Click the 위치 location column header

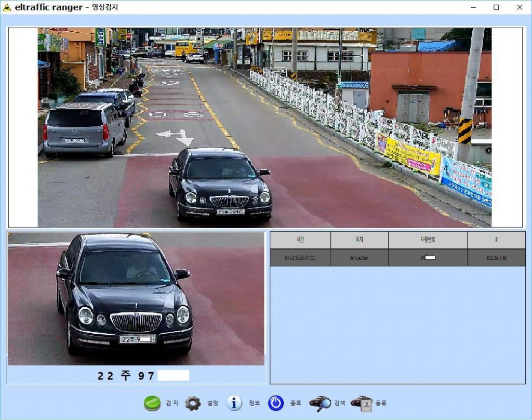[x=359, y=240]
